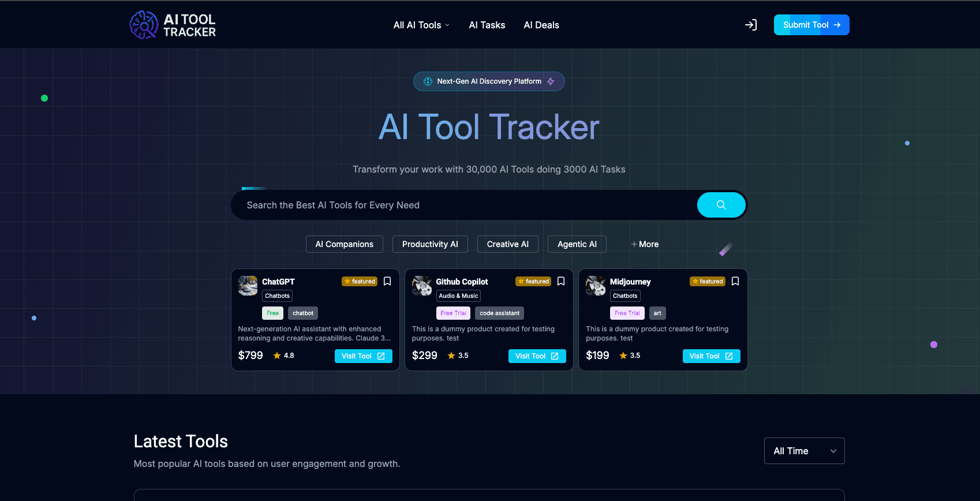Open the All Time filter dropdown

click(805, 451)
